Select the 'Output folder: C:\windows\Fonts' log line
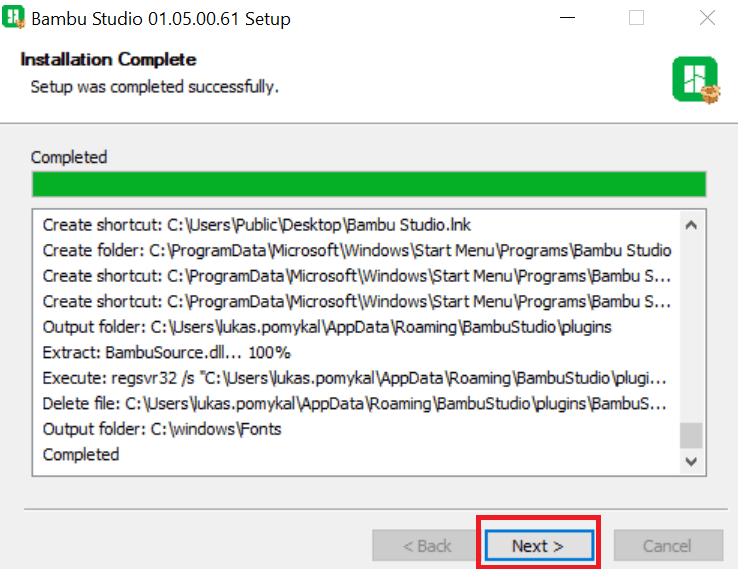The width and height of the screenshot is (738, 569). 162,429
